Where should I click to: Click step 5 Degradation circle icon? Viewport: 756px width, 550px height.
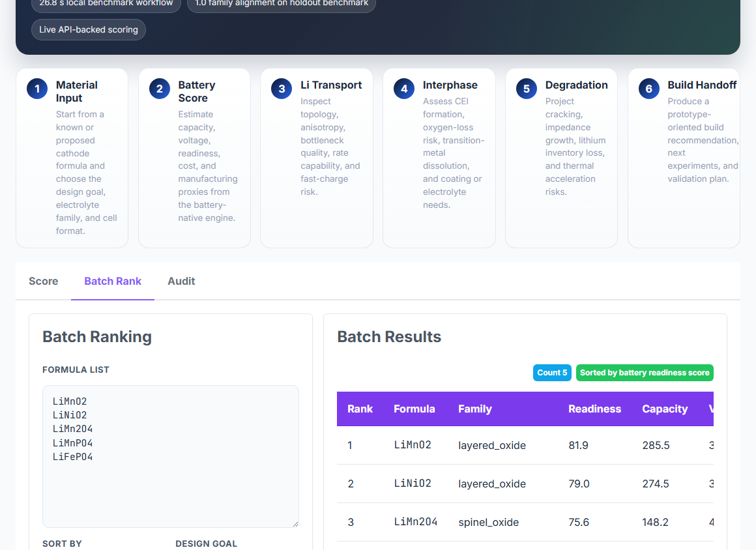click(x=527, y=89)
